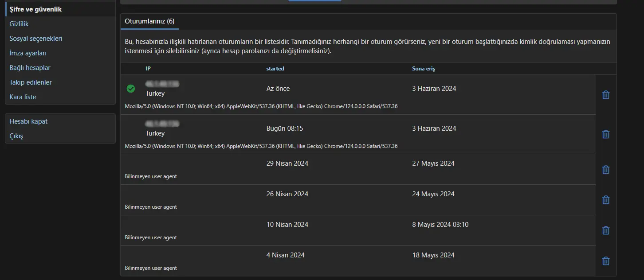Screen dimensions: 644x280
Task: Select the 'Oturumlarınız (6)' tab
Action: point(149,21)
